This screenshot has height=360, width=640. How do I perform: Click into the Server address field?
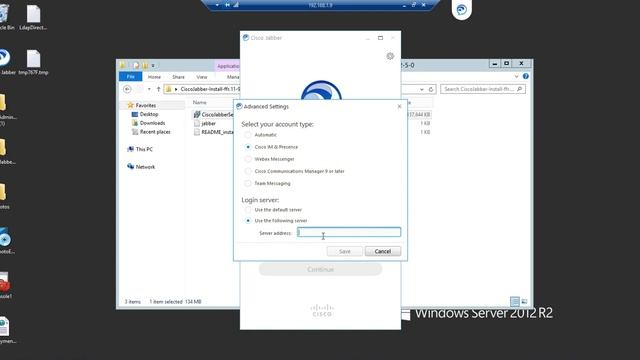349,232
